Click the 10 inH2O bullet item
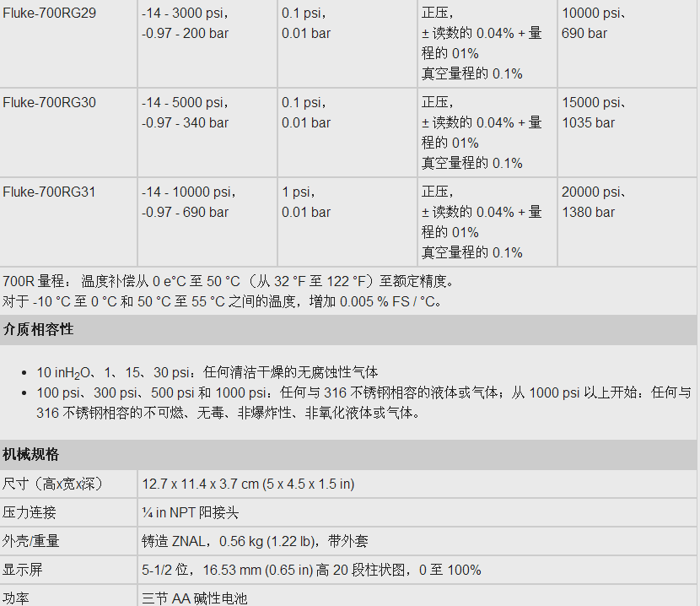 pos(207,372)
